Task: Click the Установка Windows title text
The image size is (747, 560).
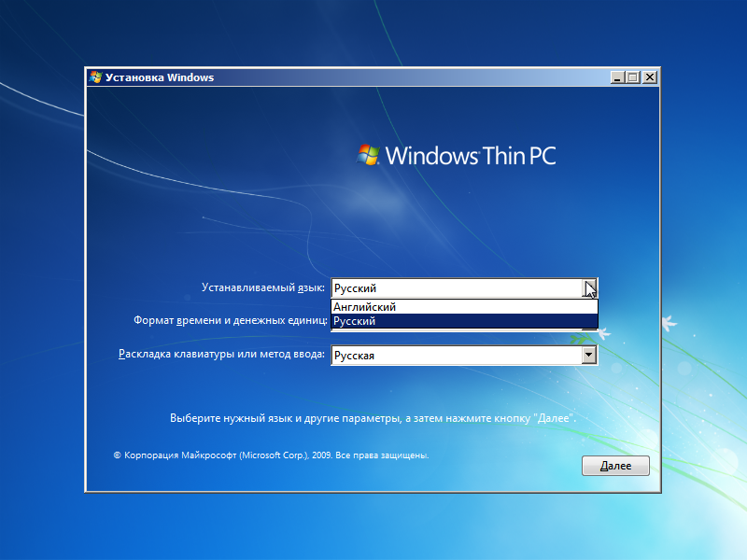Action: pos(160,77)
